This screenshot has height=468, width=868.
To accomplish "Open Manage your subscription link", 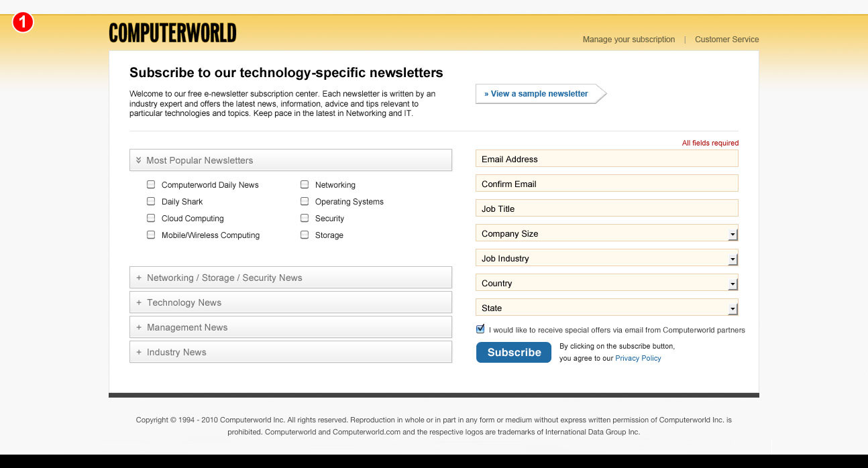I will coord(629,40).
